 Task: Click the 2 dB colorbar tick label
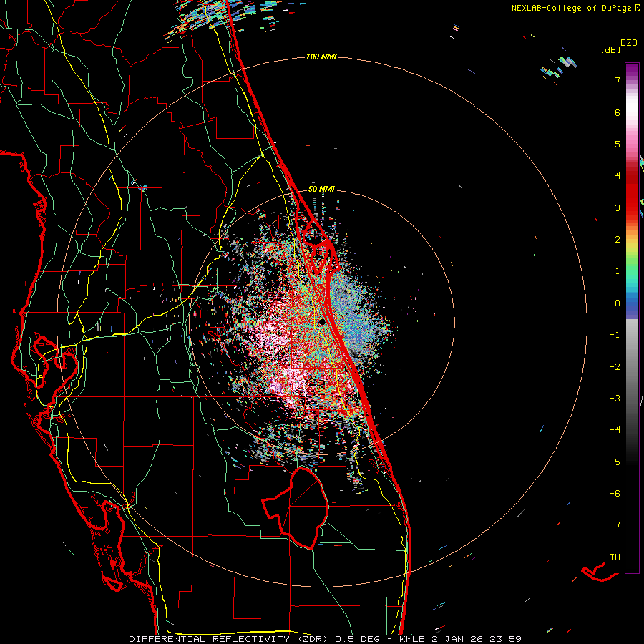click(618, 240)
